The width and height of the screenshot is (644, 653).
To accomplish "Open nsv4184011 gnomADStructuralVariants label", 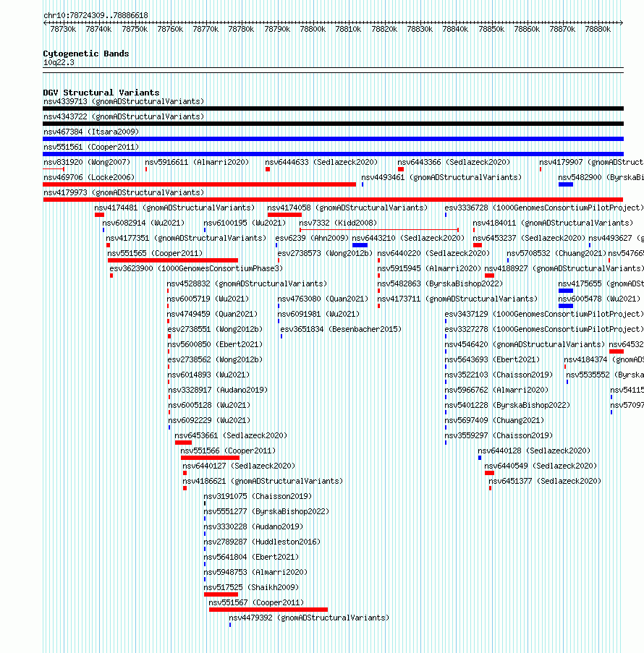I will coord(553,223).
